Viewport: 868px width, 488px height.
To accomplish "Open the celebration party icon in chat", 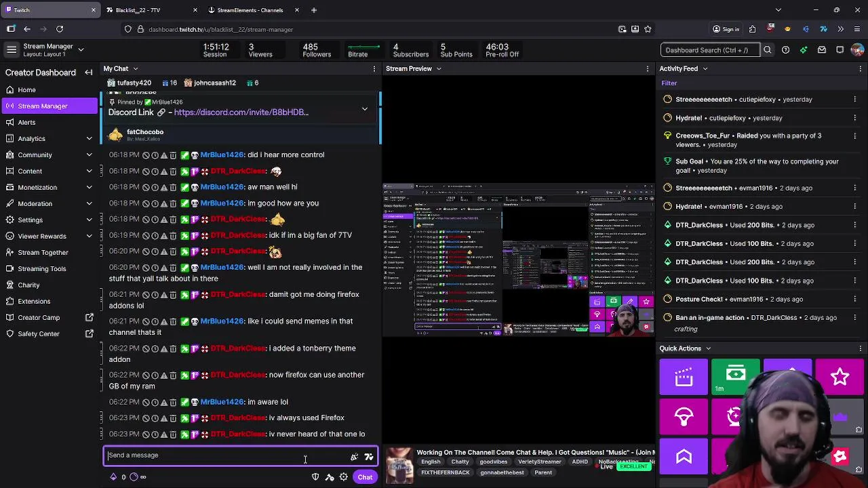I will pos(354,457).
